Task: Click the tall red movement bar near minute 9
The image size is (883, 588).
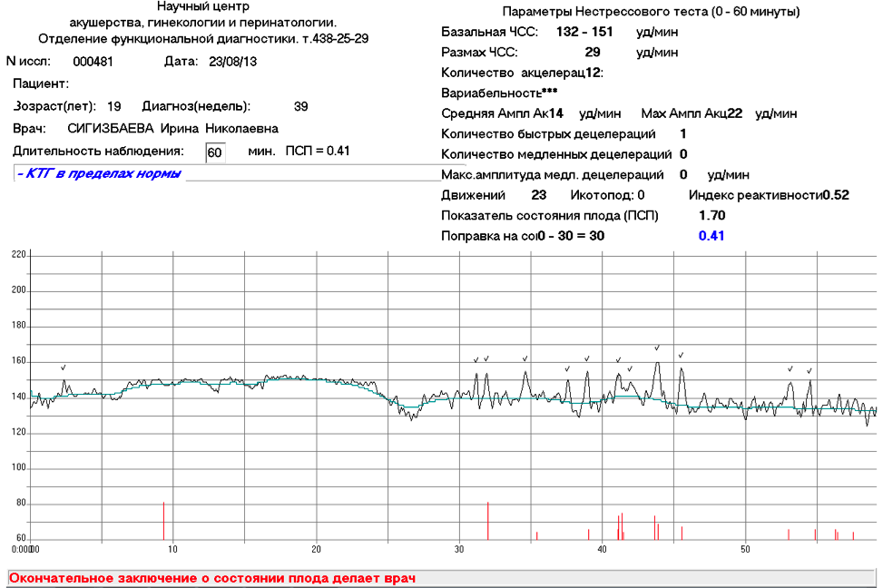Action: [163, 520]
